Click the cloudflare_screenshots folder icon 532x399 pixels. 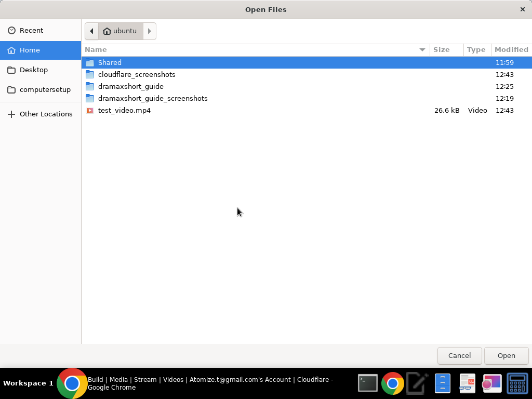(x=89, y=74)
